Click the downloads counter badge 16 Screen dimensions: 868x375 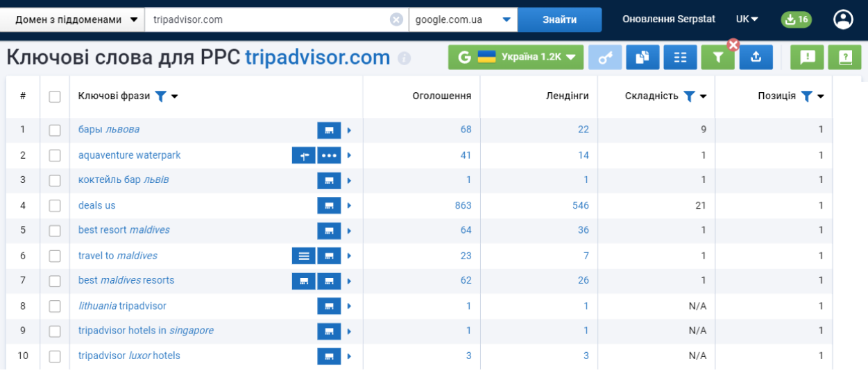pos(797,19)
